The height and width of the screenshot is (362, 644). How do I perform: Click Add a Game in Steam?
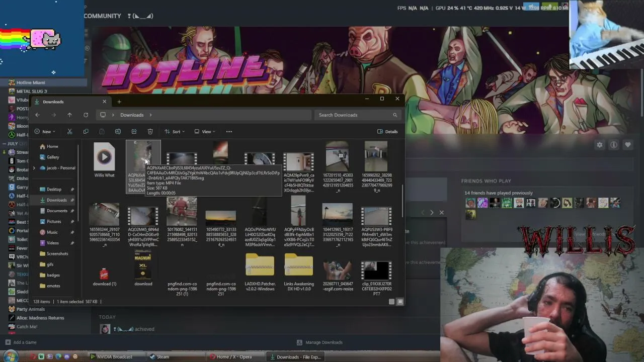pyautogui.click(x=21, y=342)
